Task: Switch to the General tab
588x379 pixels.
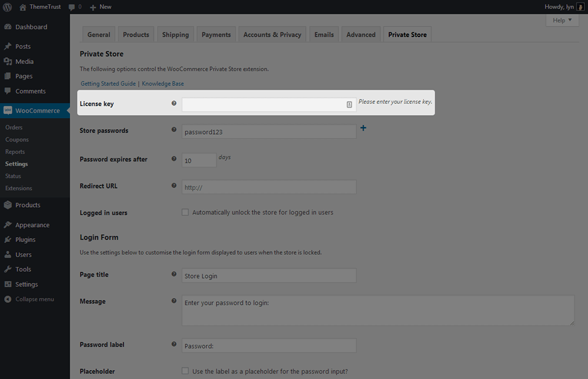Action: pos(99,35)
